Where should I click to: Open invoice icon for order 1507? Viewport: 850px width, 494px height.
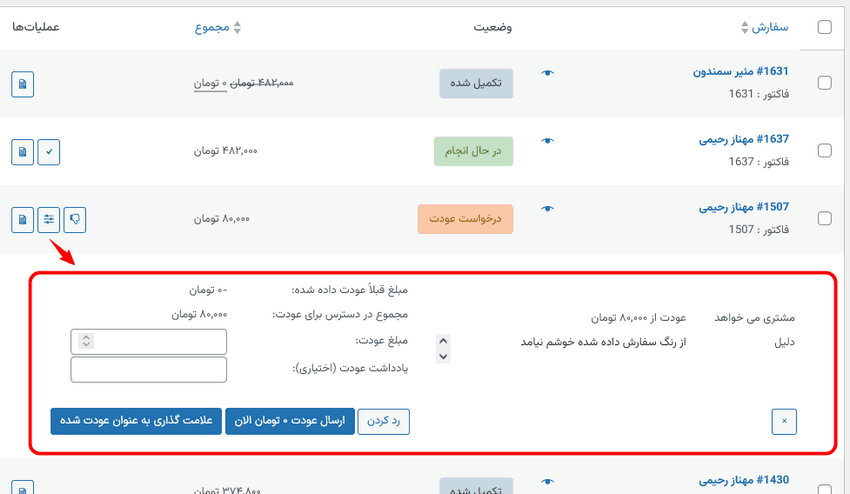coord(22,220)
